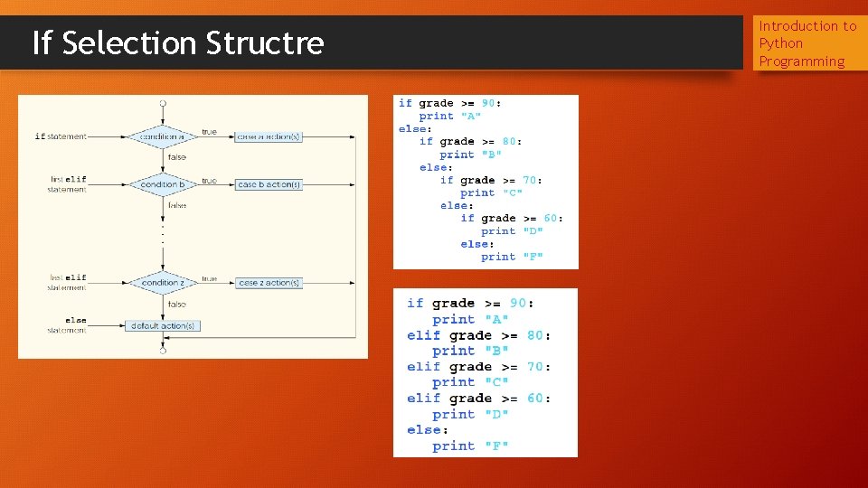Click "false" label below condition a
The height and width of the screenshot is (488, 868).
point(177,157)
